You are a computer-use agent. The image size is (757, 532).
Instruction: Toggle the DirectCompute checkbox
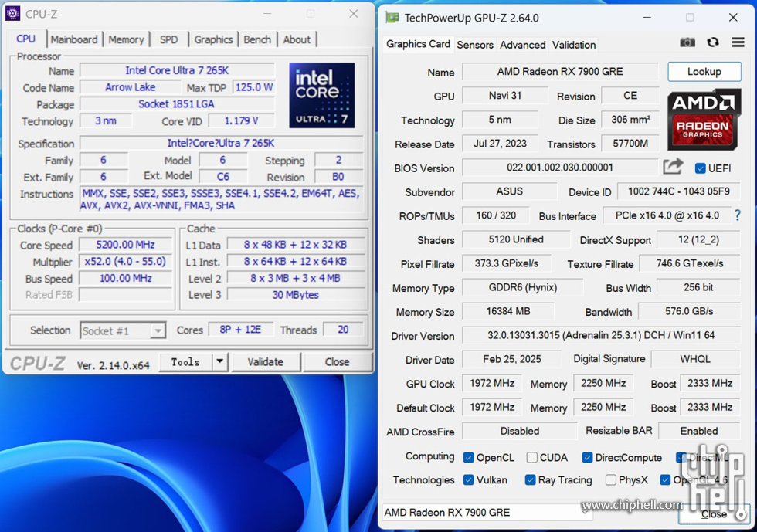tap(587, 457)
